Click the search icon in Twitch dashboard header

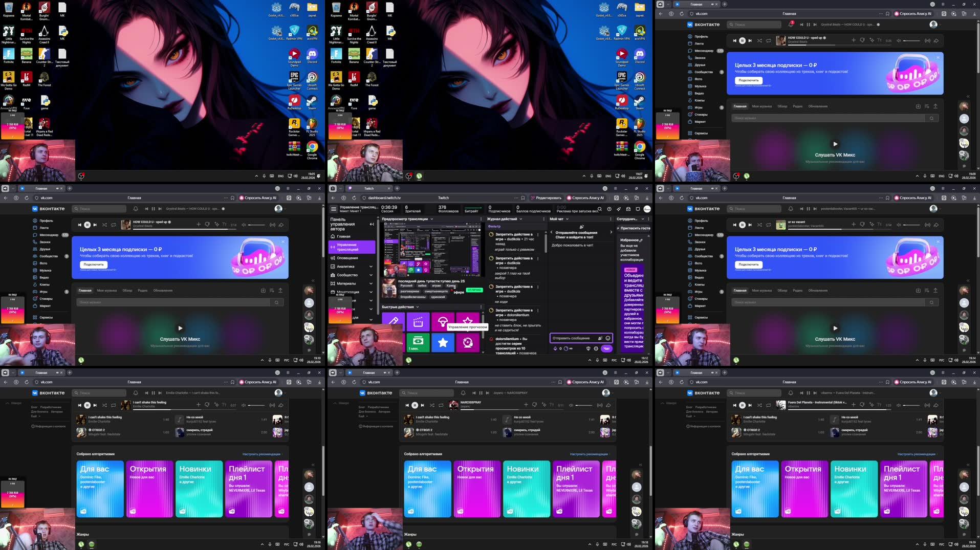pos(600,209)
